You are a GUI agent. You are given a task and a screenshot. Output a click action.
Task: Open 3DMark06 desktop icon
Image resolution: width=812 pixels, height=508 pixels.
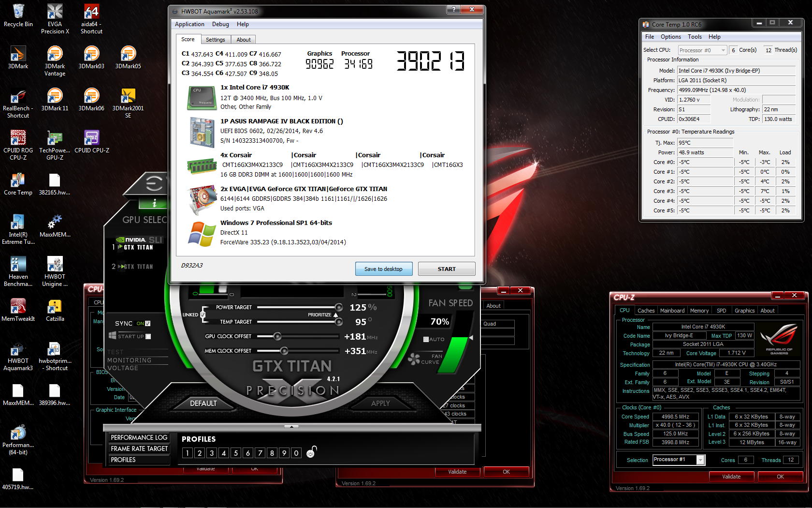point(91,100)
